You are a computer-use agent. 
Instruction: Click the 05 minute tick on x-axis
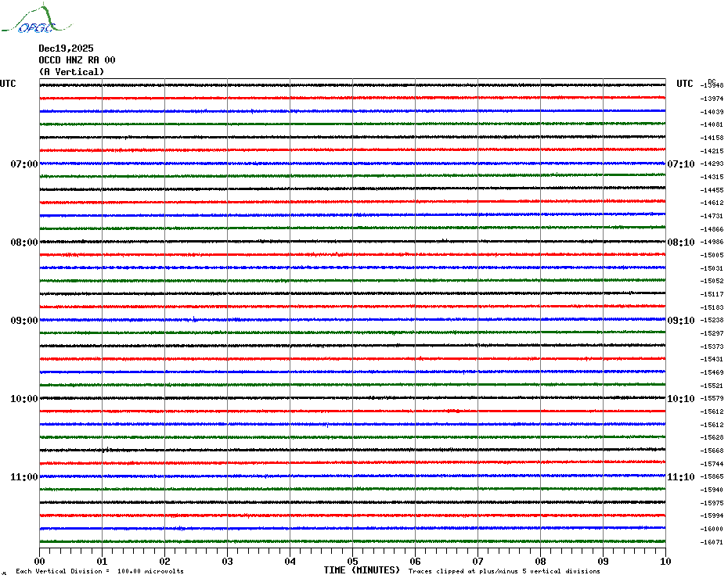pos(352,561)
